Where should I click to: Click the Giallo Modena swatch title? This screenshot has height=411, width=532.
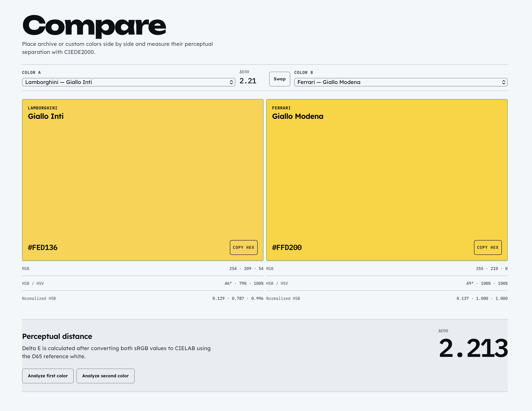(x=298, y=116)
